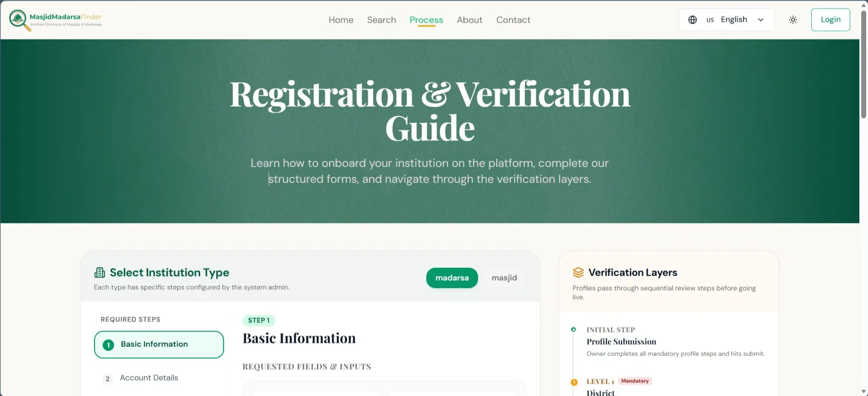Click the Login button
The image size is (868, 396).
coord(830,20)
